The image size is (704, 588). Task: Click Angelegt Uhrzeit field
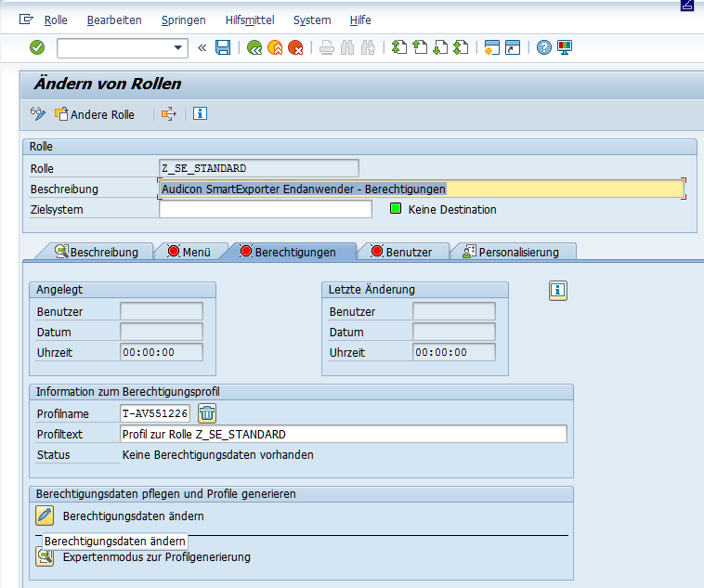click(x=162, y=352)
